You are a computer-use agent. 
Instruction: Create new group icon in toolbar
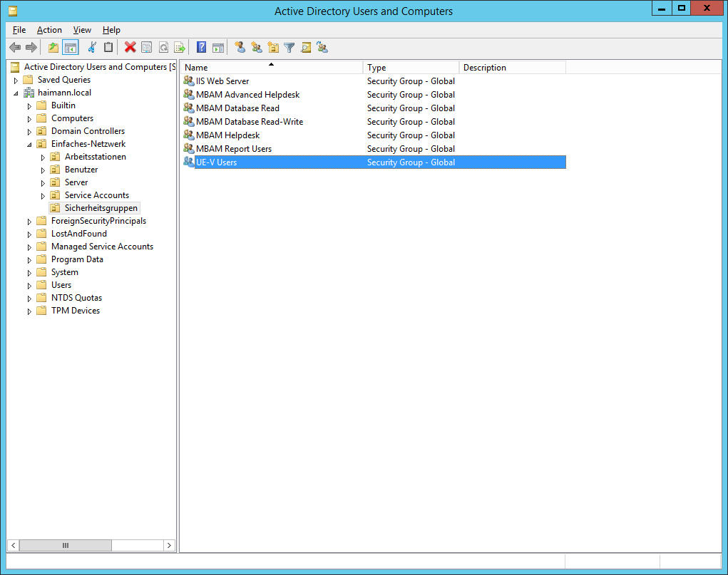(x=257, y=47)
